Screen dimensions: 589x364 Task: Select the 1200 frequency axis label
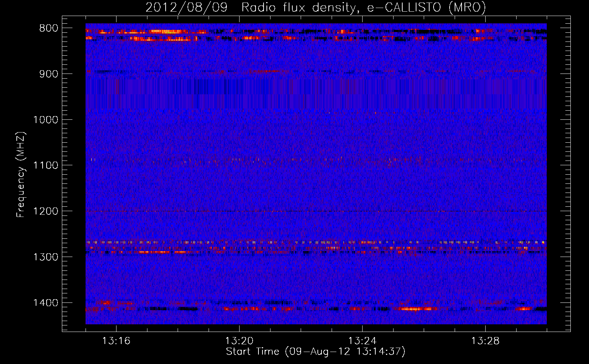click(x=46, y=211)
